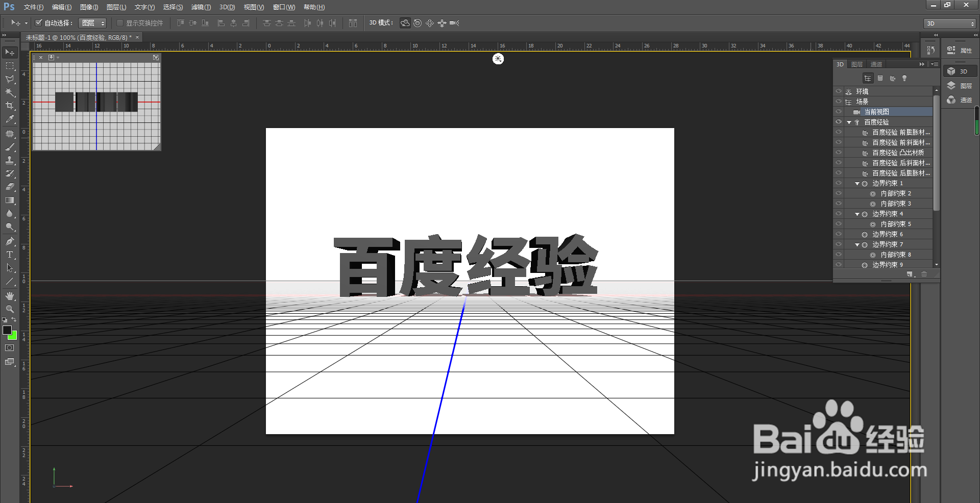Select the Polygonal Lasso tool

tap(10, 79)
